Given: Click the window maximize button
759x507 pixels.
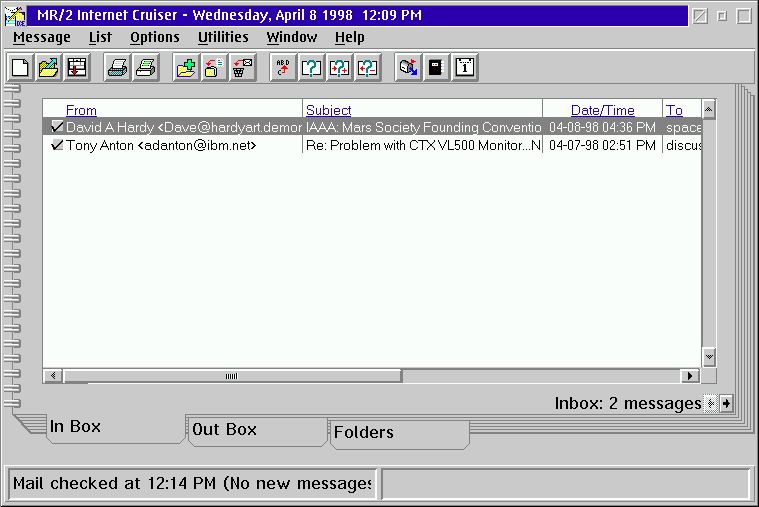Looking at the screenshot, I should [744, 16].
